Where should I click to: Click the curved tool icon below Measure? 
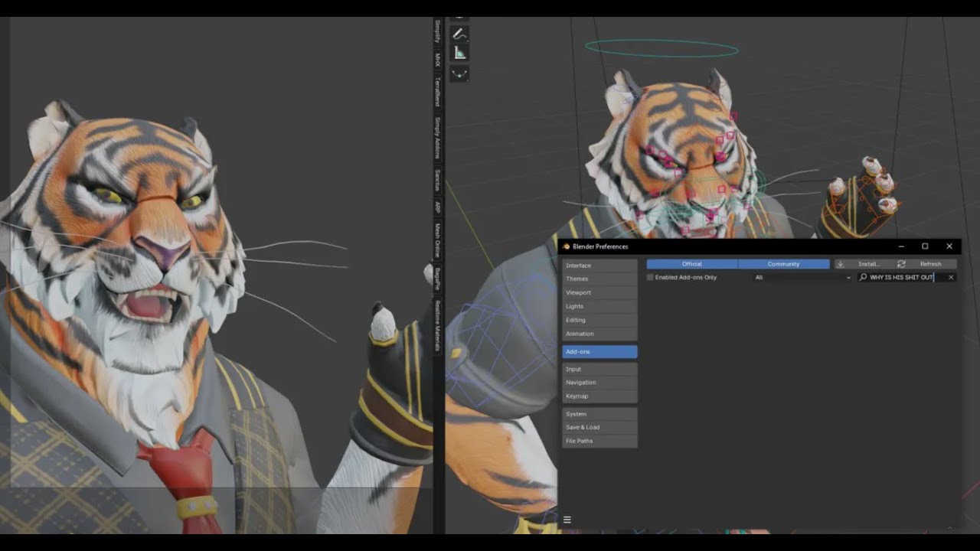pyautogui.click(x=459, y=73)
